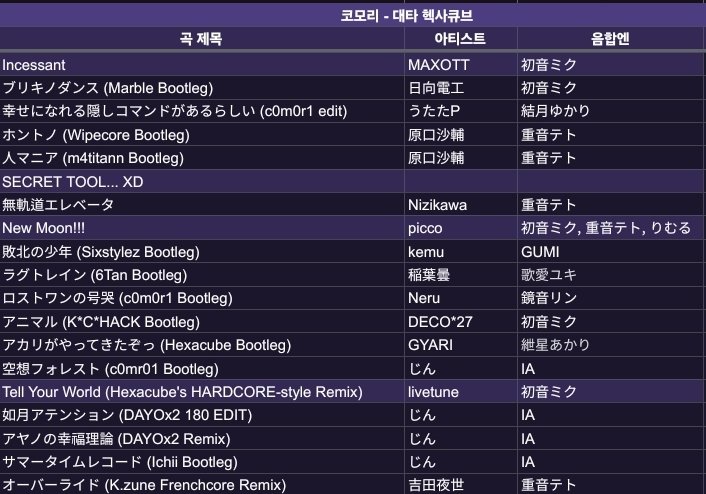Viewport: 706px width, 494px height.
Task: Select the オーバーライド (K.zune Frenchcore Remix) cell
Action: [202, 485]
